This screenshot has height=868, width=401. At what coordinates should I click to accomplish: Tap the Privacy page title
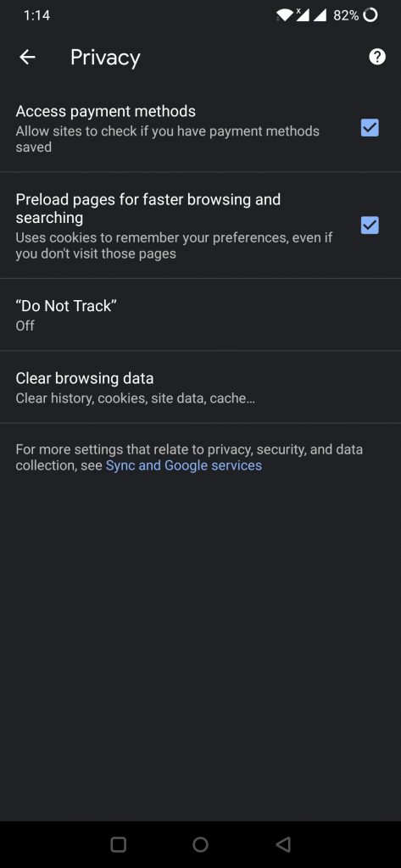105,58
